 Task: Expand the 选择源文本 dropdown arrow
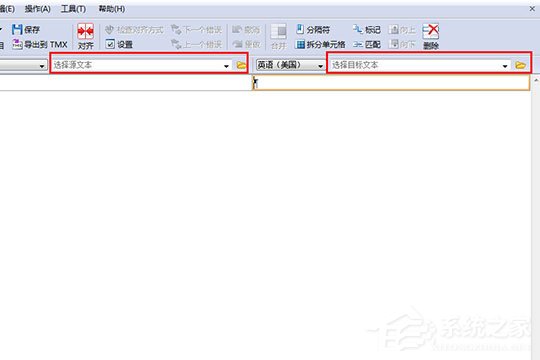pos(226,65)
